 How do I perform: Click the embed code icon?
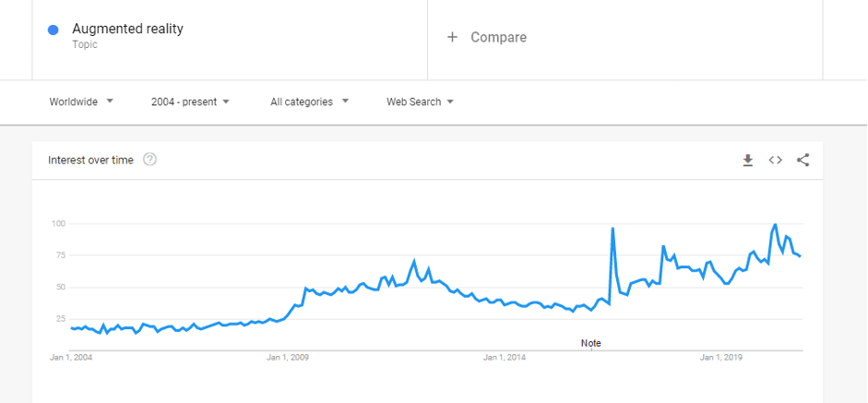pos(776,160)
